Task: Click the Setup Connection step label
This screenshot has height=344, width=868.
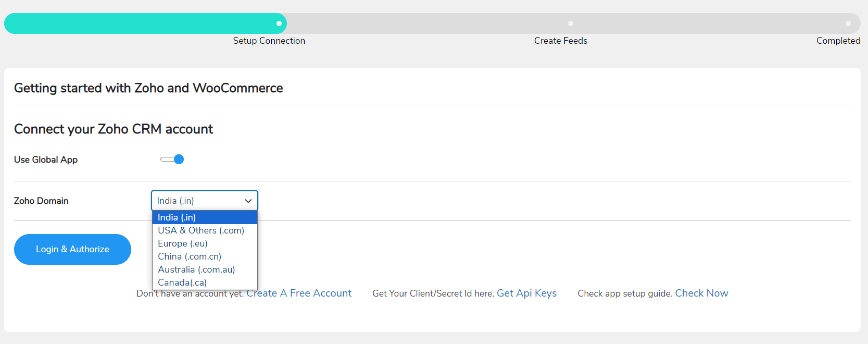Action: (269, 41)
